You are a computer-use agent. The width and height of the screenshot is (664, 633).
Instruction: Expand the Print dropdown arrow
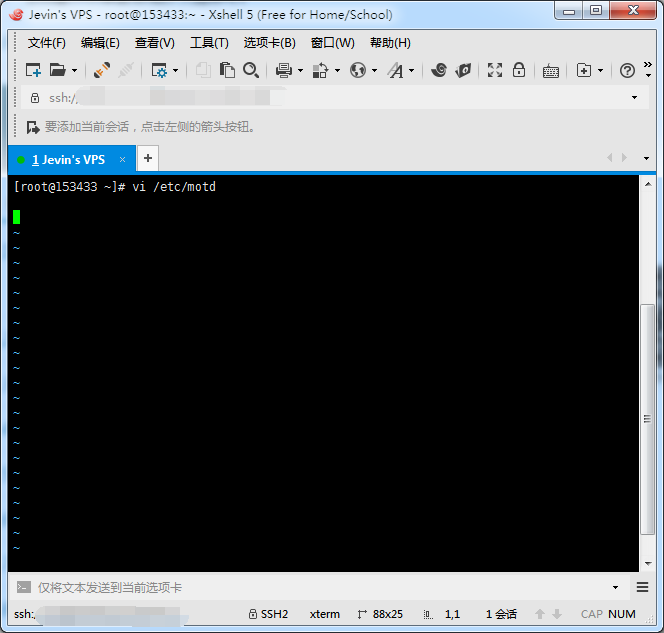[301, 70]
